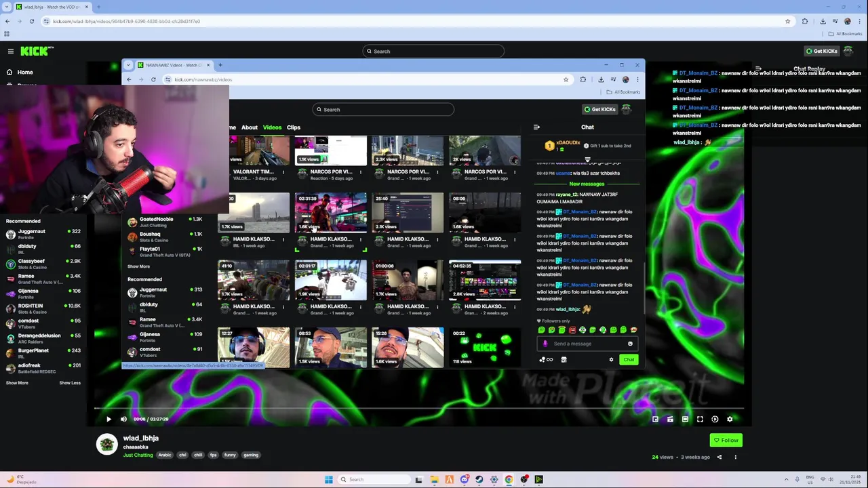Open a new Chrome tab
The width and height of the screenshot is (868, 488).
(x=98, y=7)
